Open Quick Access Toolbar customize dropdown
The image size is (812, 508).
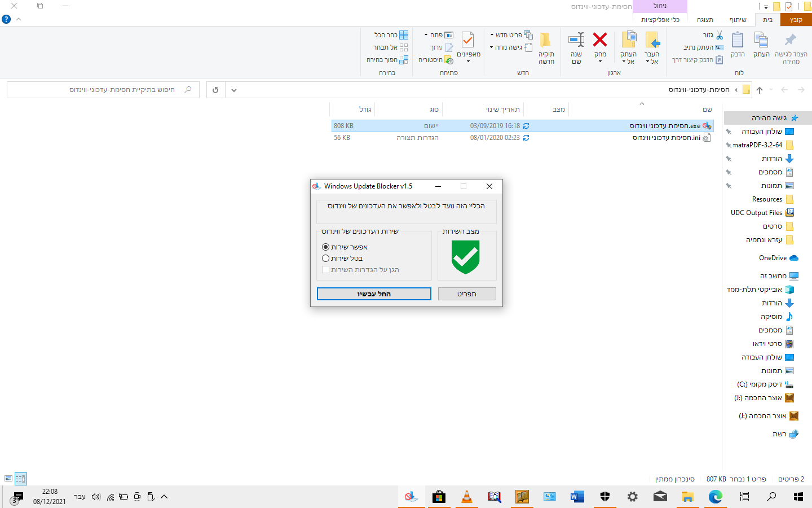pyautogui.click(x=766, y=7)
